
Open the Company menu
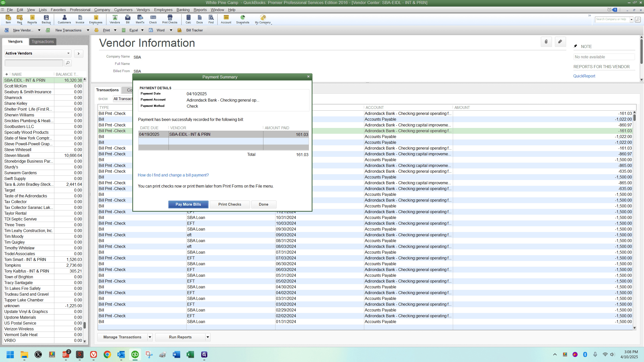(x=102, y=10)
